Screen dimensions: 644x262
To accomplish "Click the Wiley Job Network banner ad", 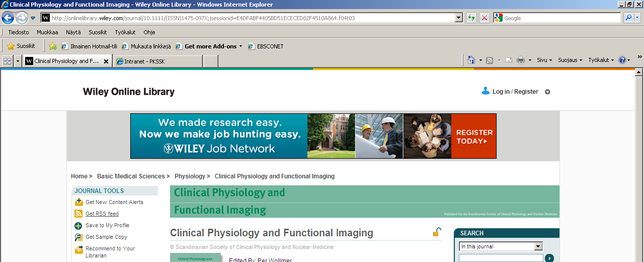I will 313,136.
